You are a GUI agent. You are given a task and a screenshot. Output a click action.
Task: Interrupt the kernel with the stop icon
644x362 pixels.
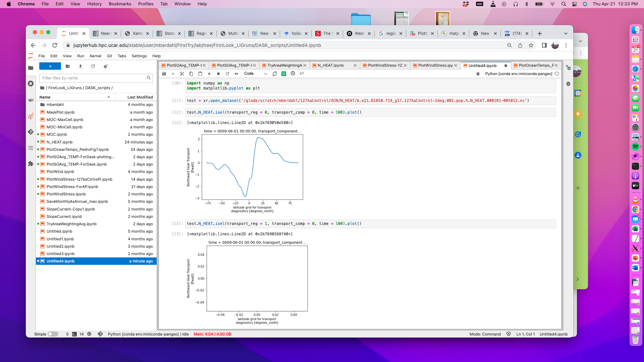coord(218,74)
